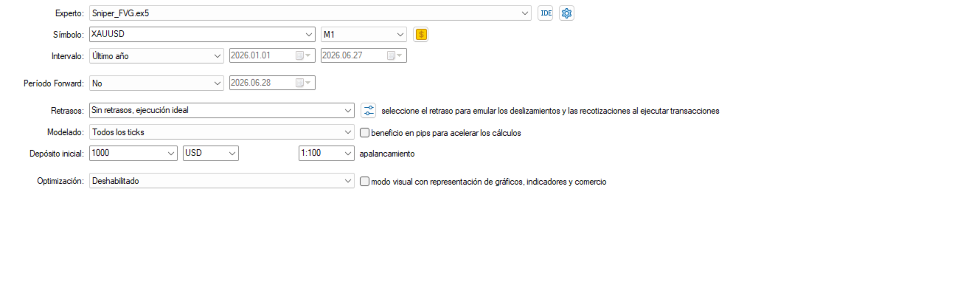Click the 2026.06.28 forward date text

point(251,83)
